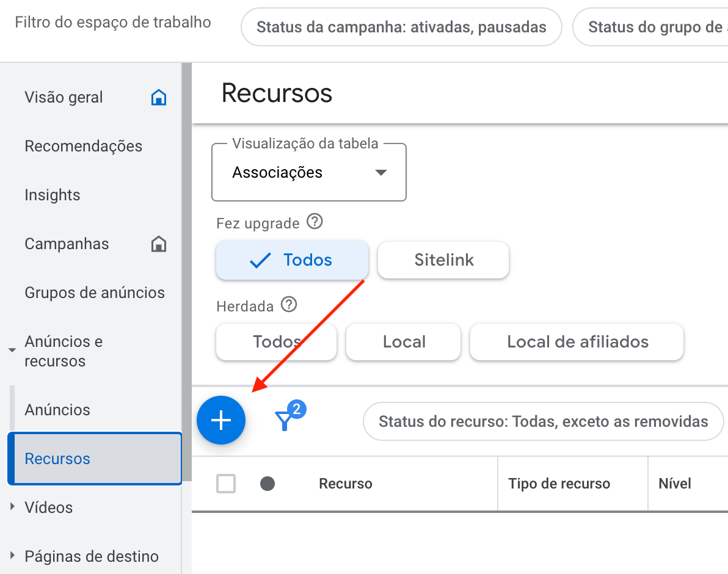The height and width of the screenshot is (574, 728).
Task: Tick the select-all checkbox in table header
Action: (226, 484)
